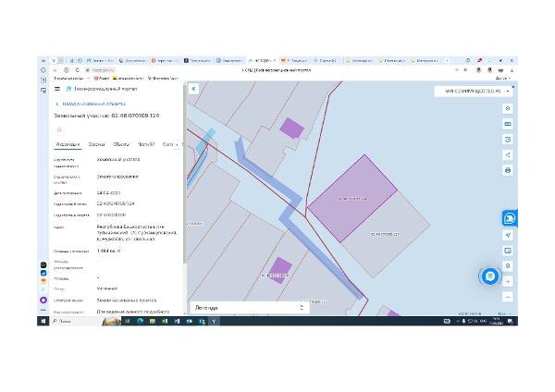Click the purple building in lower map
555x392 pixels.
(279, 270)
